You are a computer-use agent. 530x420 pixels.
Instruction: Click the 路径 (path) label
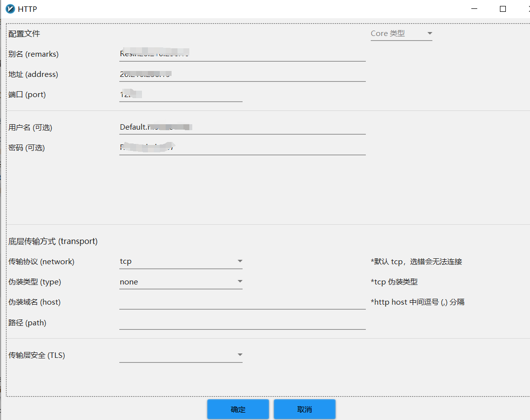coord(28,323)
